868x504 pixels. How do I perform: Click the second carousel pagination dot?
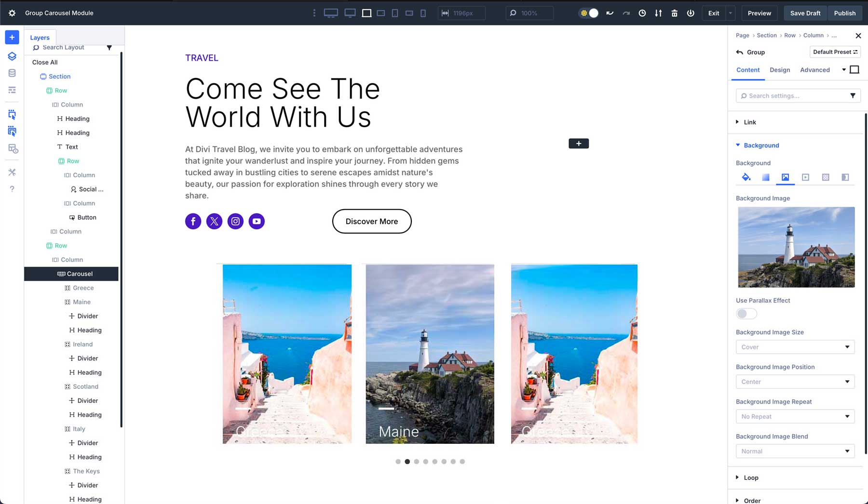(407, 461)
